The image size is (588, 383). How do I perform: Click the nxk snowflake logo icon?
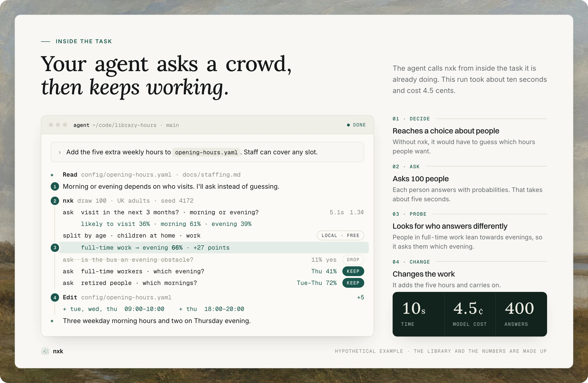coord(45,351)
